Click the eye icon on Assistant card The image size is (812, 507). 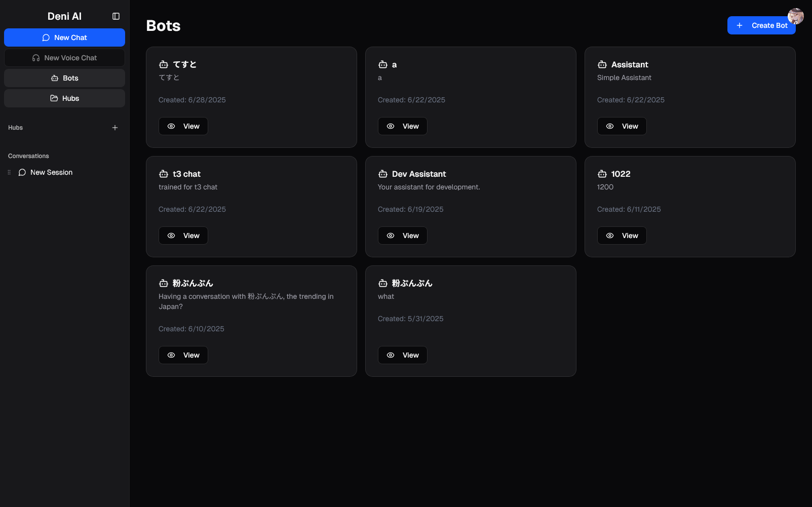tap(610, 127)
